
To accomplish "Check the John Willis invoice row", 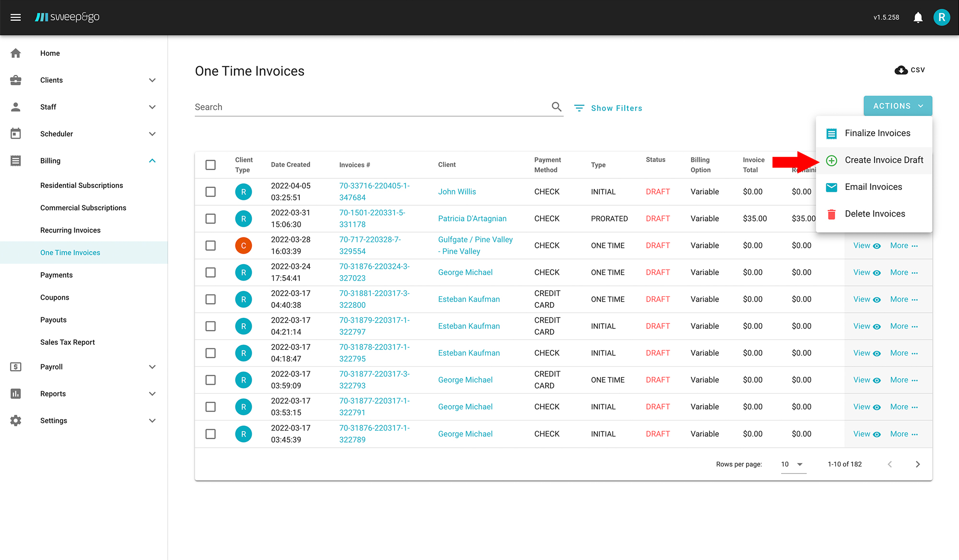I will coord(211,192).
